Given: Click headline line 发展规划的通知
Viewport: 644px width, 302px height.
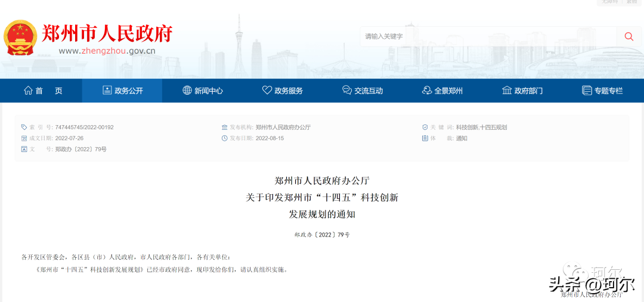Looking at the screenshot, I should click(x=322, y=214).
